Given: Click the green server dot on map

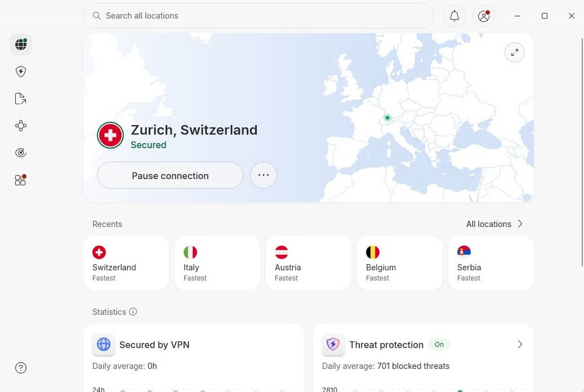Looking at the screenshot, I should click(x=387, y=118).
